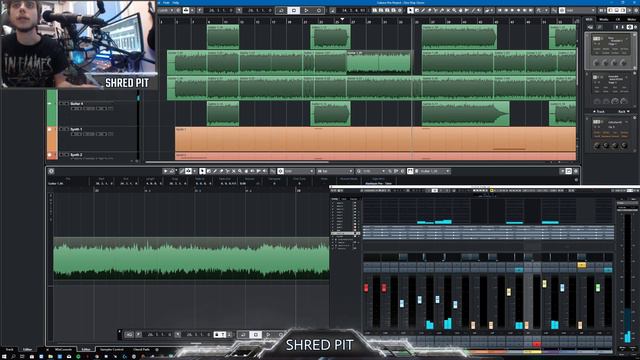Screen dimensions: 640x360
Task: Click Record in the top transport bar
Action: [x=319, y=10]
